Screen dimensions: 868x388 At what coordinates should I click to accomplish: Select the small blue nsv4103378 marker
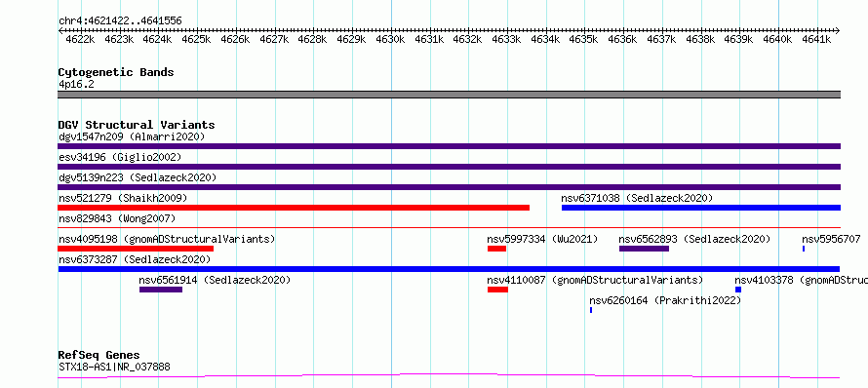point(738,290)
